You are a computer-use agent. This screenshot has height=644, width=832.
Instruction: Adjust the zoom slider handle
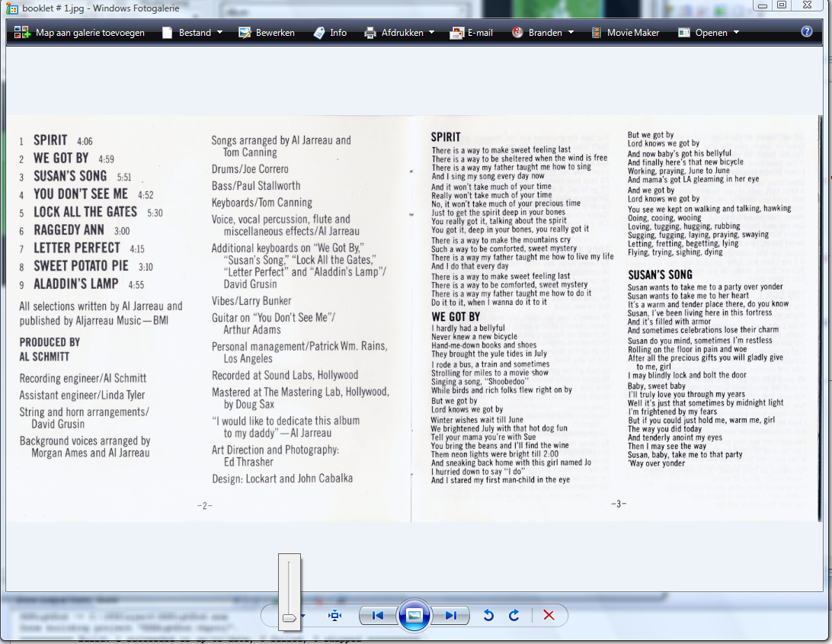(290, 618)
